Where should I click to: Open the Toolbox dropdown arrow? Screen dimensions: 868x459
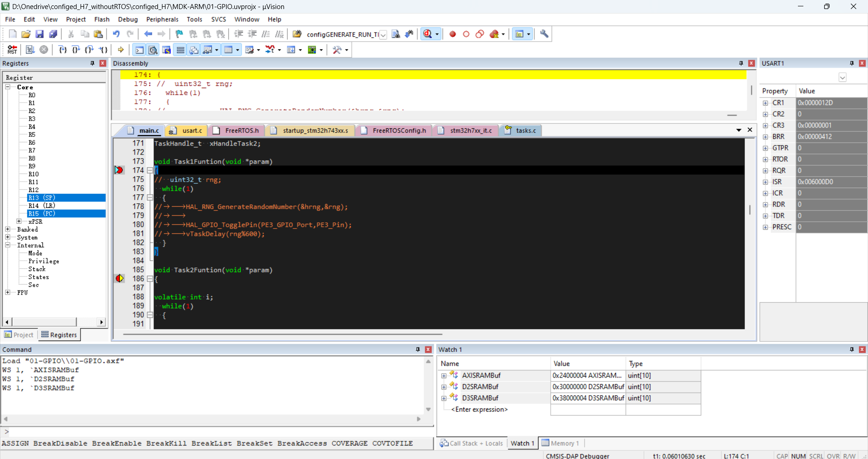pyautogui.click(x=347, y=50)
